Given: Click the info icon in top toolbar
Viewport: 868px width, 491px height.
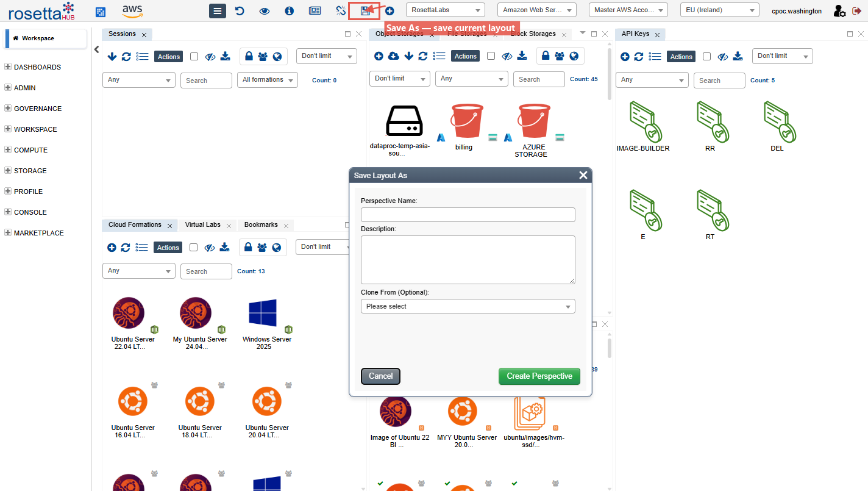Looking at the screenshot, I should [290, 11].
